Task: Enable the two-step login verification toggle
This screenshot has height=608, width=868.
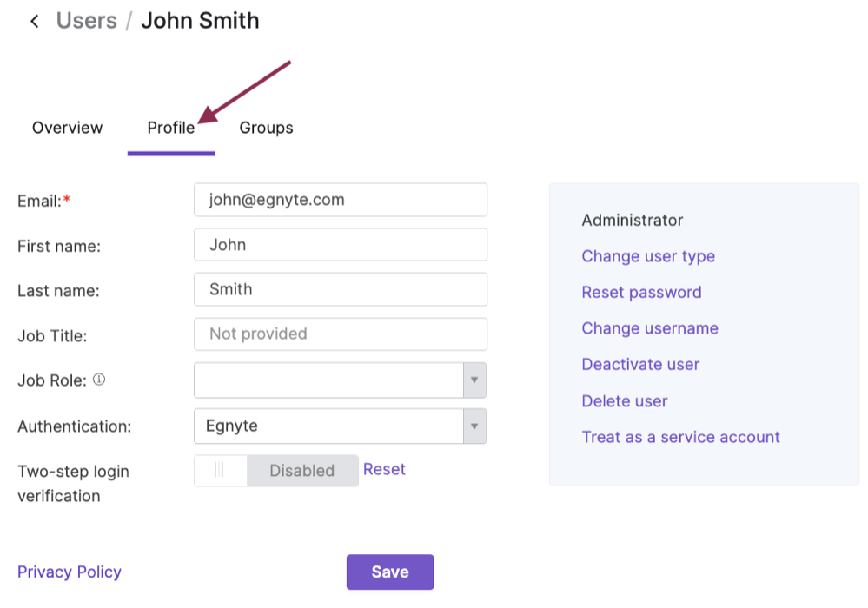Action: click(220, 470)
